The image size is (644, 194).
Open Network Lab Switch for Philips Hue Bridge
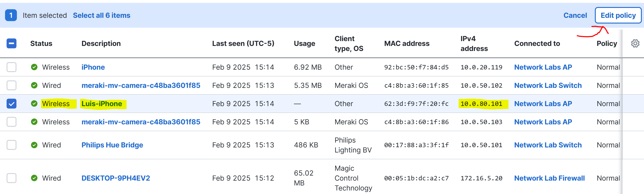[548, 145]
